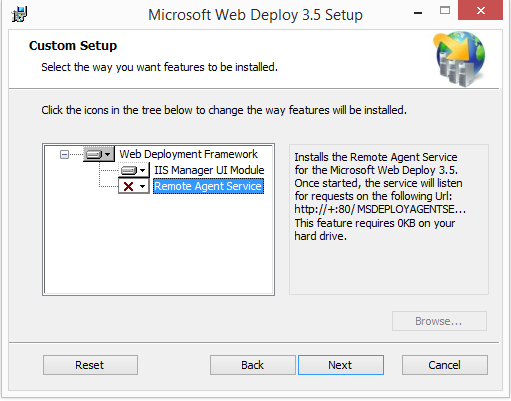Open IIS Manager UI Module install option arrow

[x=142, y=170]
